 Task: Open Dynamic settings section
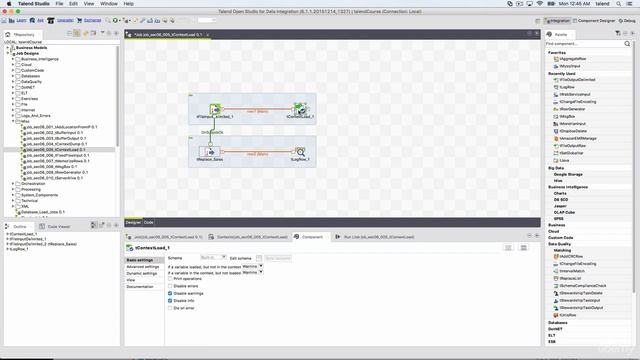click(x=142, y=273)
